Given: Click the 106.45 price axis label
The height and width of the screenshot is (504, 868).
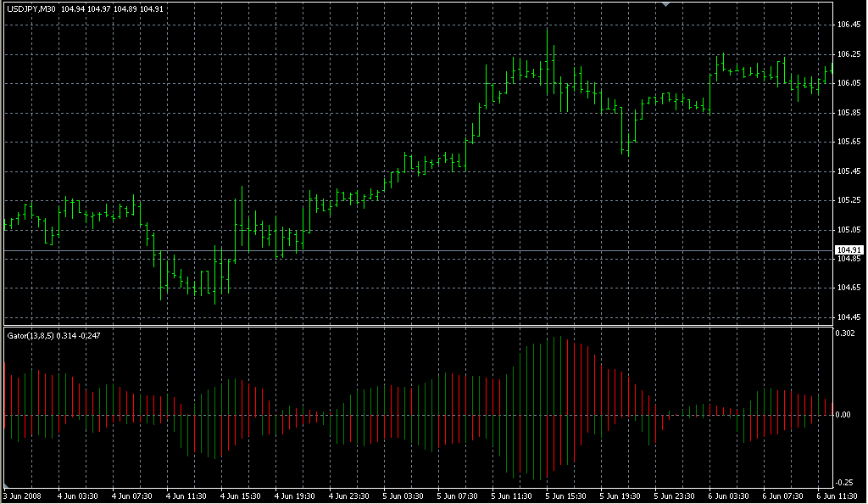Looking at the screenshot, I should pyautogui.click(x=849, y=25).
